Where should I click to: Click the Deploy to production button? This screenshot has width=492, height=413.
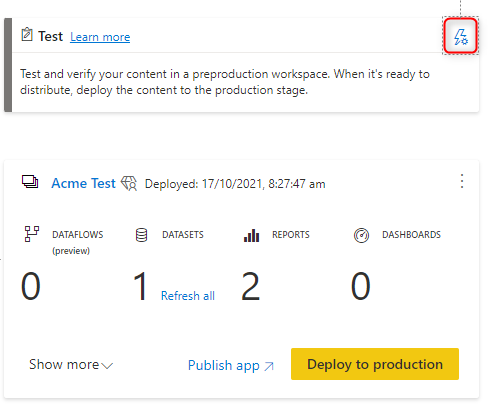[375, 364]
